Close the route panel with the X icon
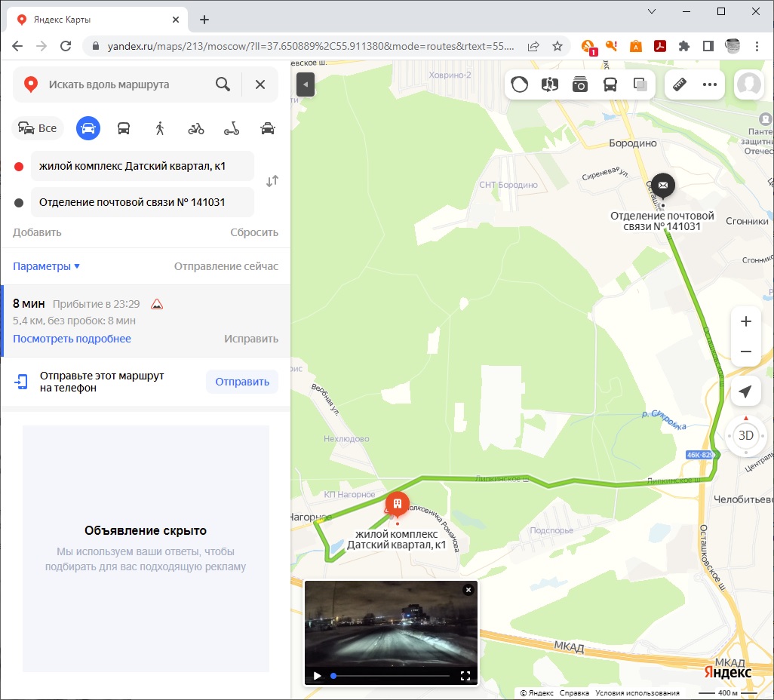 (260, 84)
